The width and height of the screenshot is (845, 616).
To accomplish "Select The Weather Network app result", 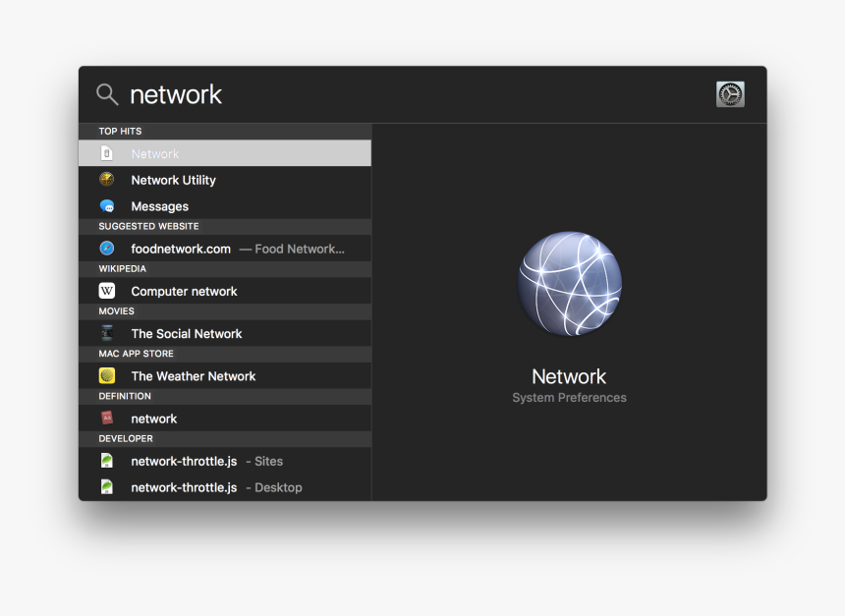I will (x=225, y=376).
